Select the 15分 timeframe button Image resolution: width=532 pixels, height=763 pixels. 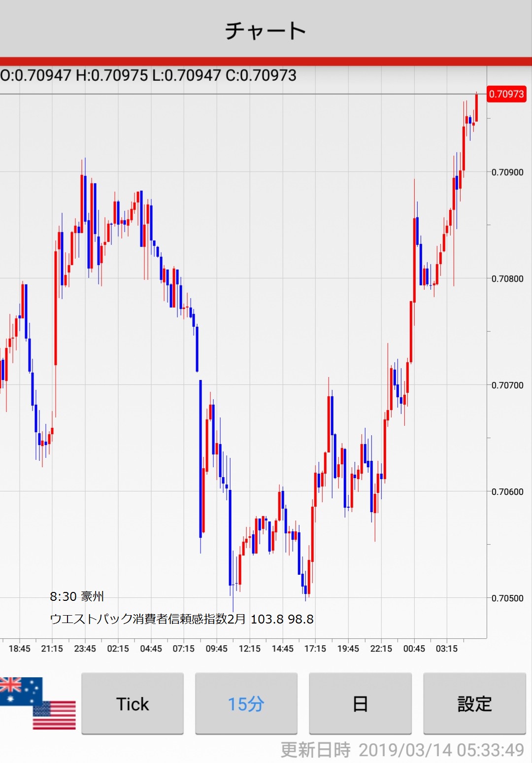point(246,704)
